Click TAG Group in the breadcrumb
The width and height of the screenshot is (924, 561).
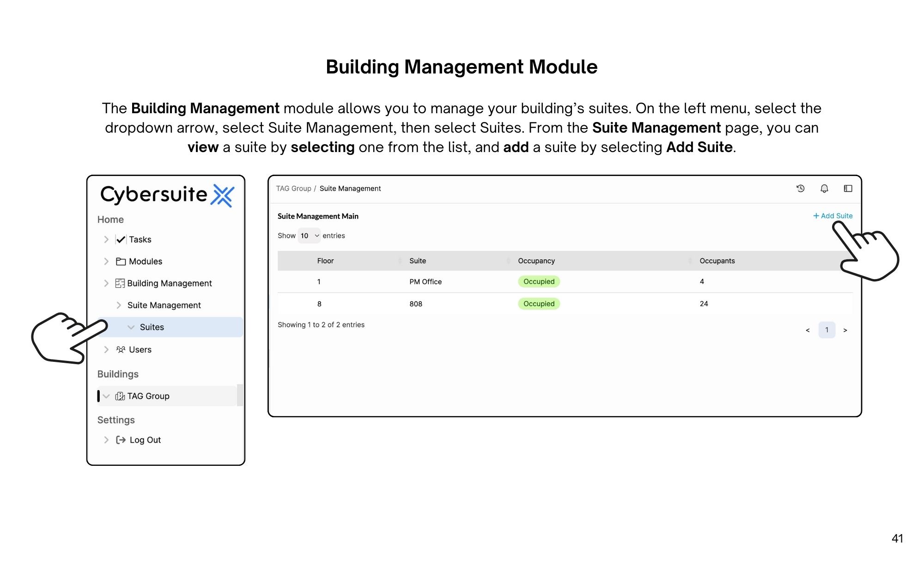point(293,189)
